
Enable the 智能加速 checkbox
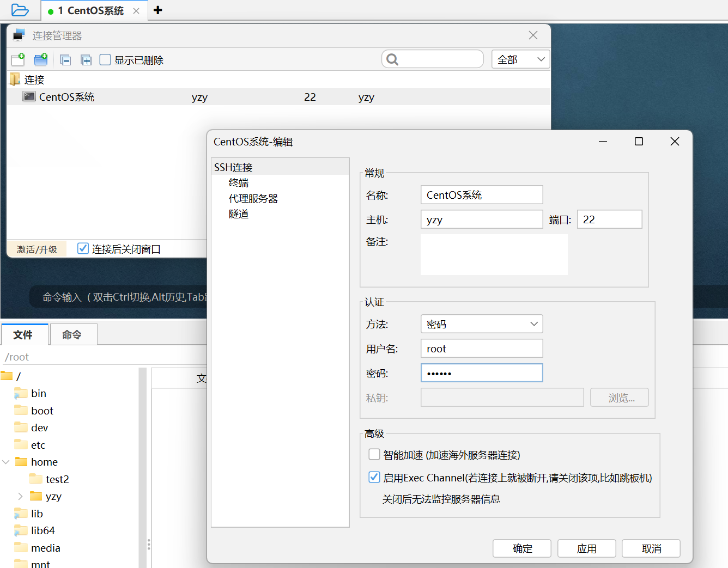[x=374, y=454]
